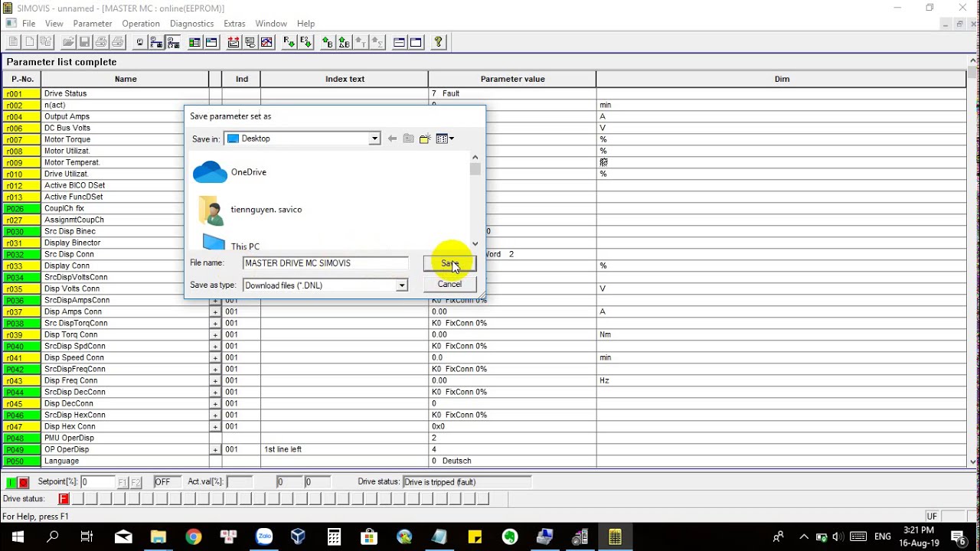Click the File name input field
The height and width of the screenshot is (551, 980).
(326, 263)
